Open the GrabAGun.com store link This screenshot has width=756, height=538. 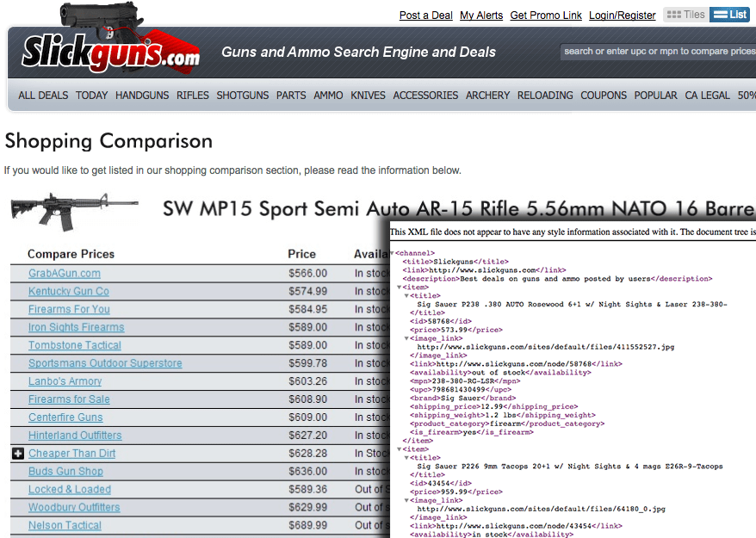point(65,274)
